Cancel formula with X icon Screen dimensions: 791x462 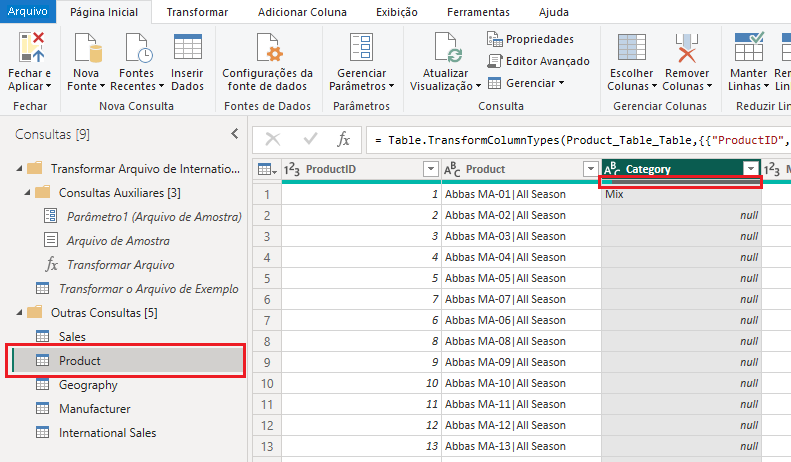(x=273, y=139)
